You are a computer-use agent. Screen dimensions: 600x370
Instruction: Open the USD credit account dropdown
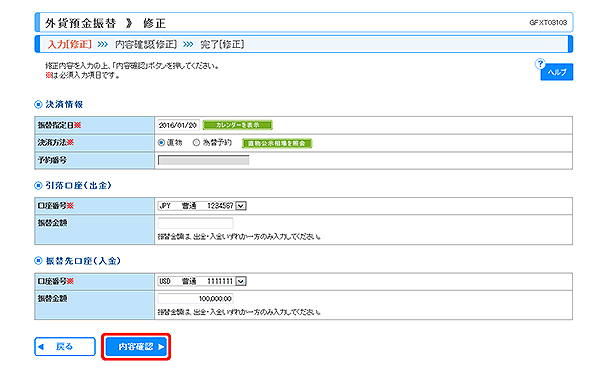(x=202, y=281)
